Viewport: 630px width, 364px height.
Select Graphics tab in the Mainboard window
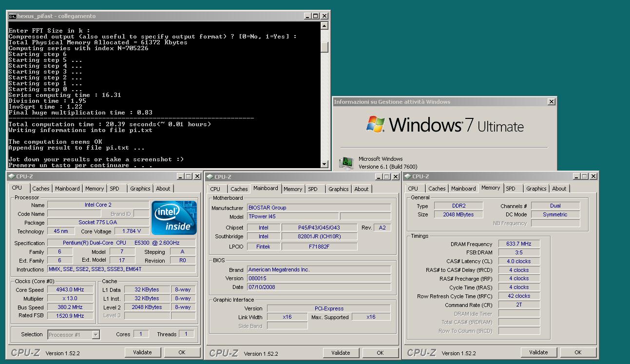339,189
